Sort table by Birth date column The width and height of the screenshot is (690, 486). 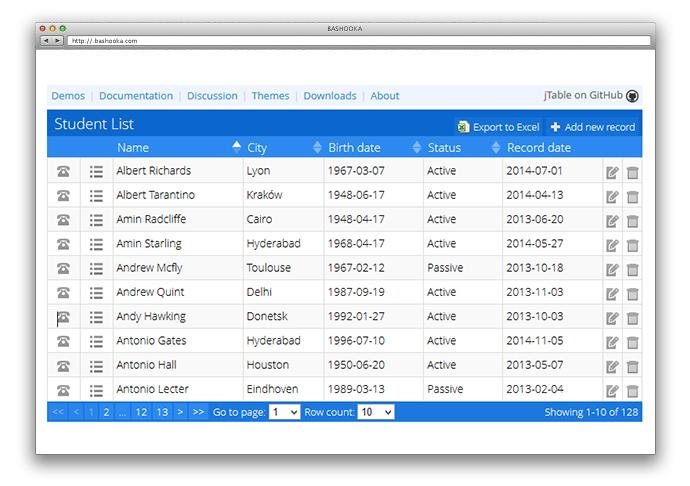[374, 147]
